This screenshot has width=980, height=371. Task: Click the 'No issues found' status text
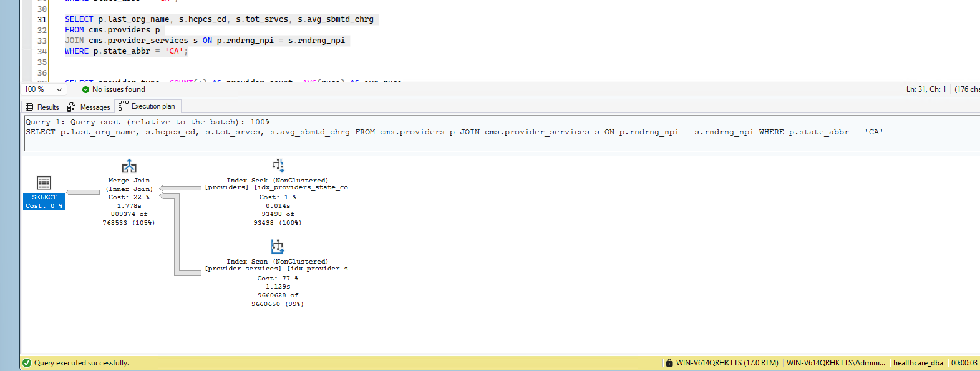[119, 89]
